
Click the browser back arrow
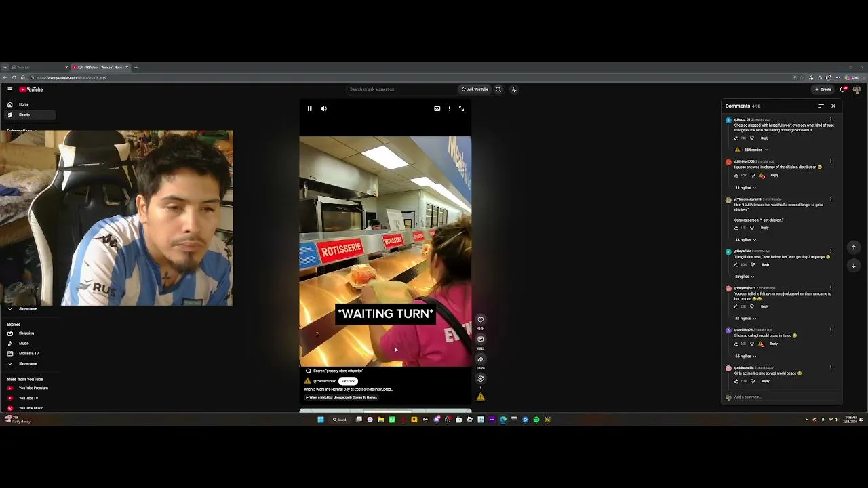click(x=5, y=77)
